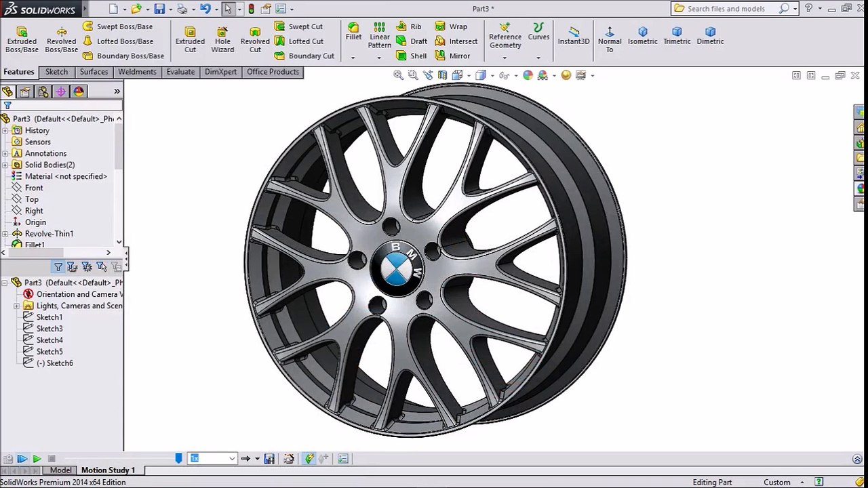Viewport: 868px width, 488px height.
Task: Choose Boundary Boss/Base feature
Action: point(123,56)
